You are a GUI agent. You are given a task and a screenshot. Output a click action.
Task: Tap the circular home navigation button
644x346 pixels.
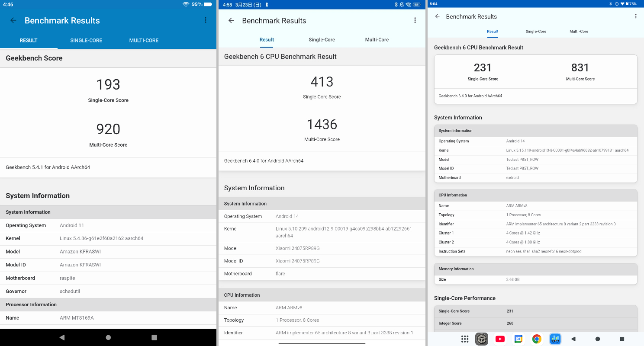598,339
